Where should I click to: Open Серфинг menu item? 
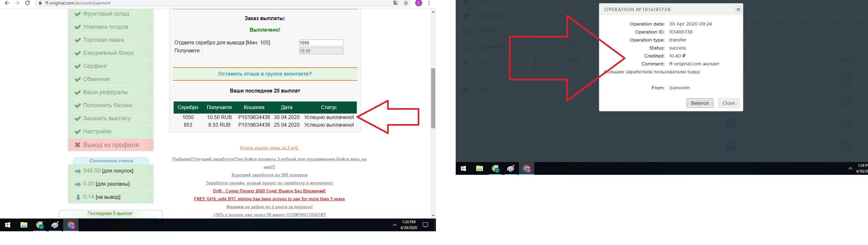click(111, 66)
